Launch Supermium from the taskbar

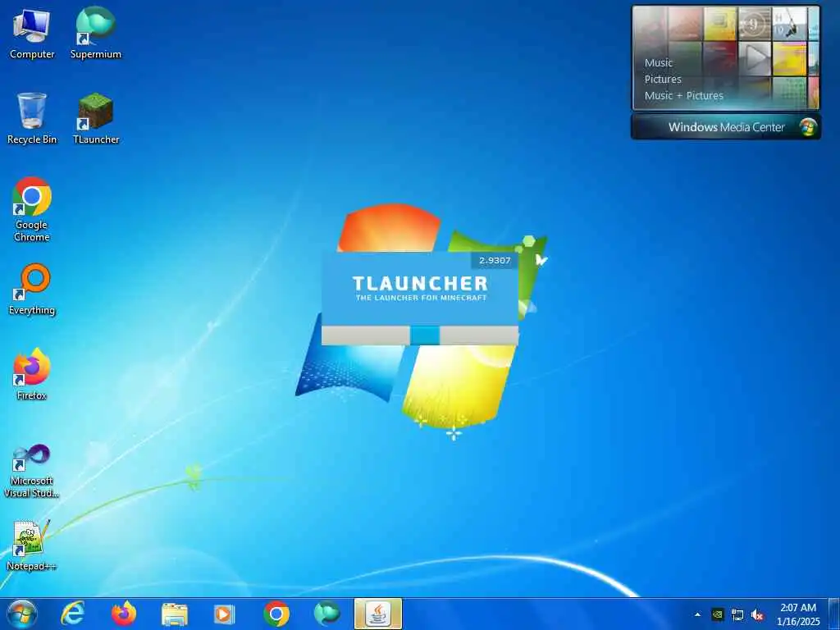coord(326,614)
